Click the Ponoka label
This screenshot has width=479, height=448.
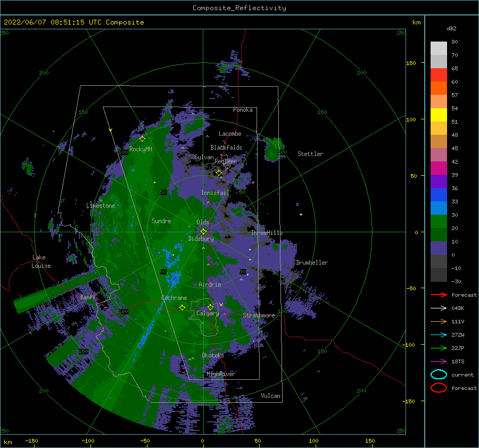click(243, 110)
